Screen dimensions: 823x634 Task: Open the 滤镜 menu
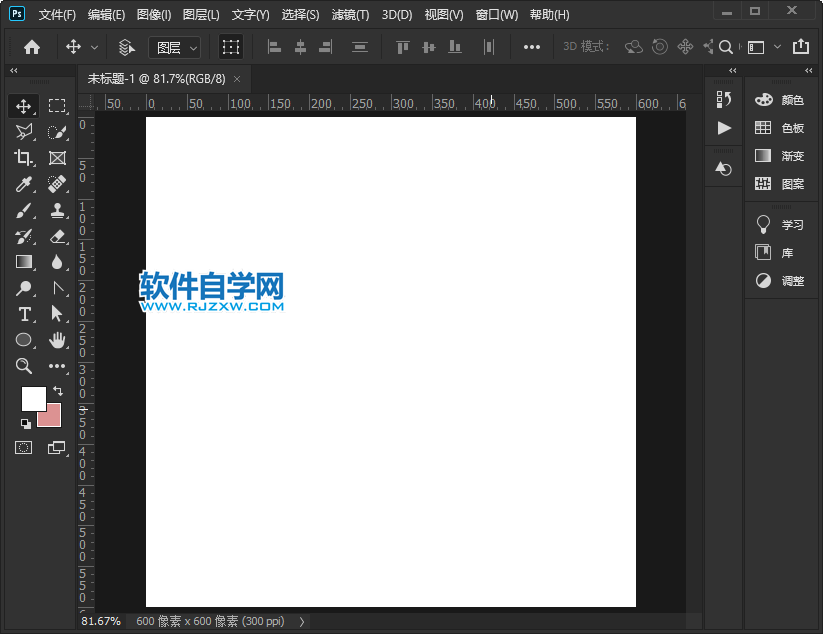[x=348, y=14]
